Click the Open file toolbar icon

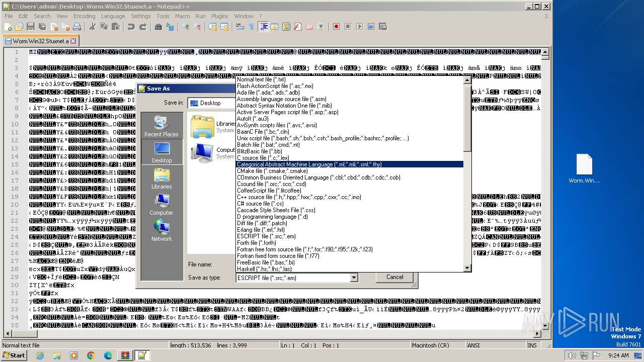tap(19, 27)
